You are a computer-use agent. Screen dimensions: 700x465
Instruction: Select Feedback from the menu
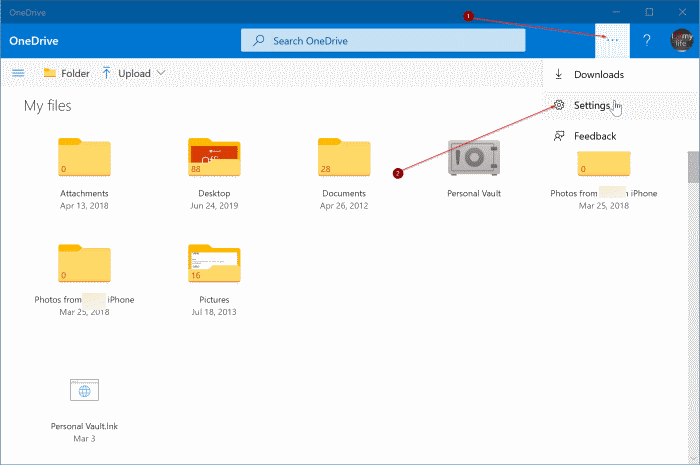coord(621,136)
